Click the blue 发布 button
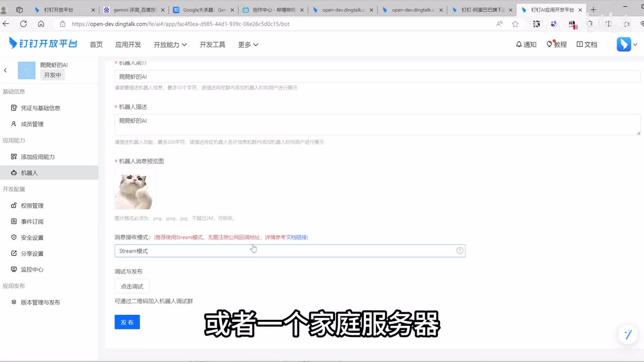 (127, 322)
